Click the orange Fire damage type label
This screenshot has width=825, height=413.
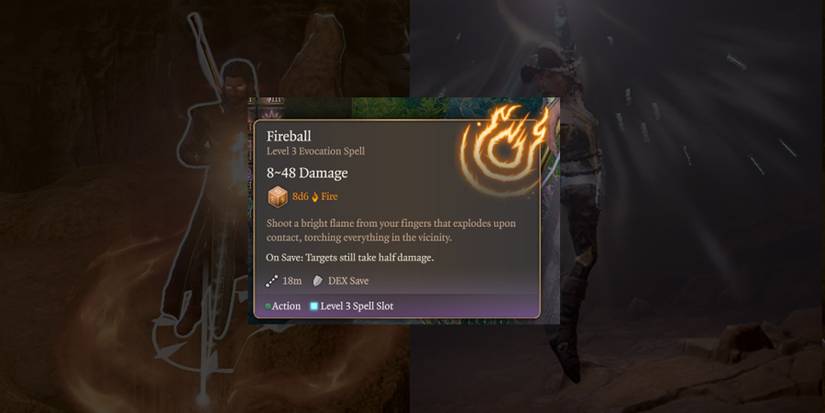point(329,197)
